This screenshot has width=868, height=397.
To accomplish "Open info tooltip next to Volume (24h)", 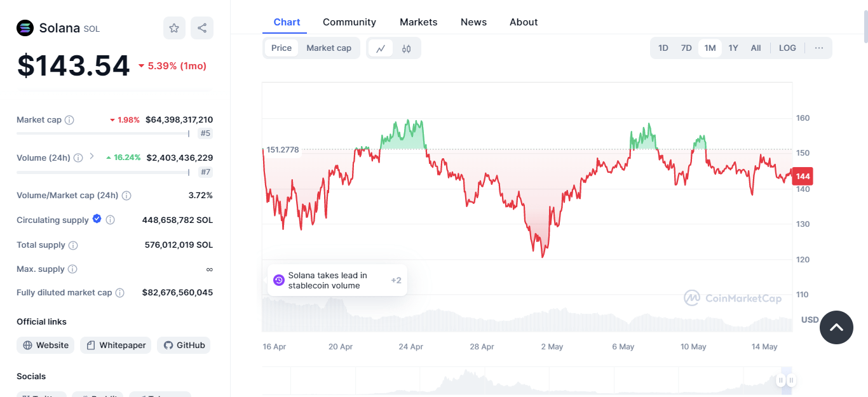I will click(x=78, y=158).
